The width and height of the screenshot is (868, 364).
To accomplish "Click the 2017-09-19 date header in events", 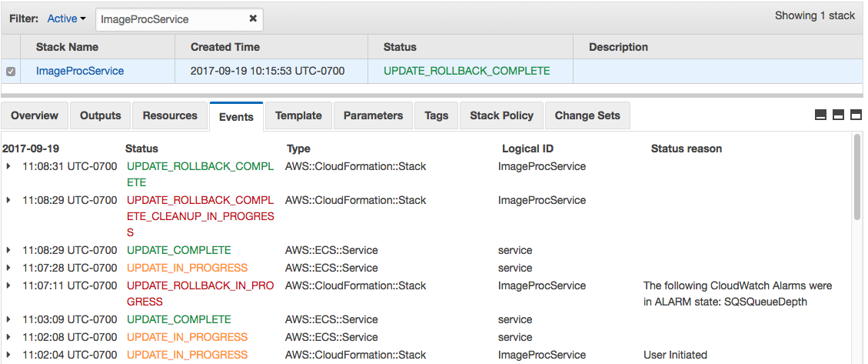I will pos(31,149).
